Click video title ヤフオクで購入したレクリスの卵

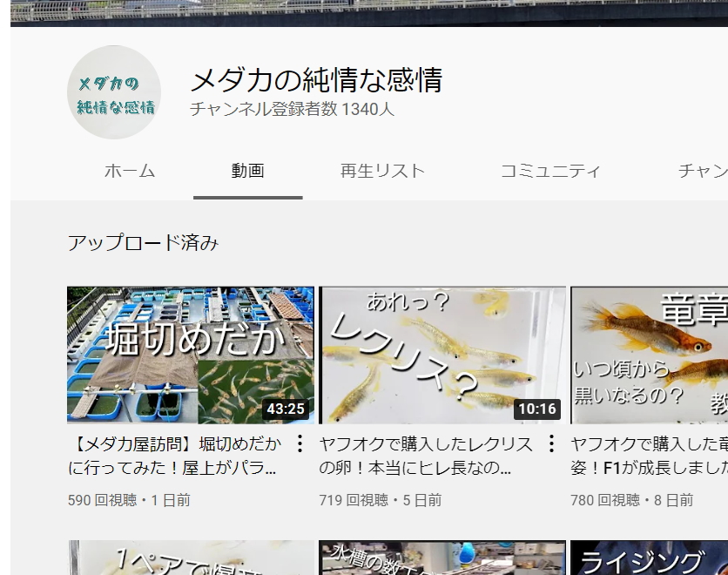(x=426, y=456)
